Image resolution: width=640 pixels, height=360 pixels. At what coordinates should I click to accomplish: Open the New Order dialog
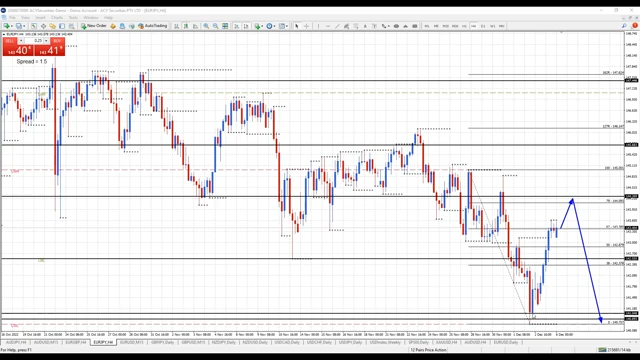click(x=94, y=26)
